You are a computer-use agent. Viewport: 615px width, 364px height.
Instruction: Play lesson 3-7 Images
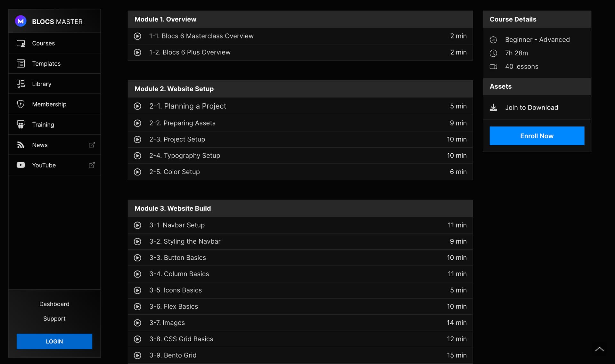point(137,323)
